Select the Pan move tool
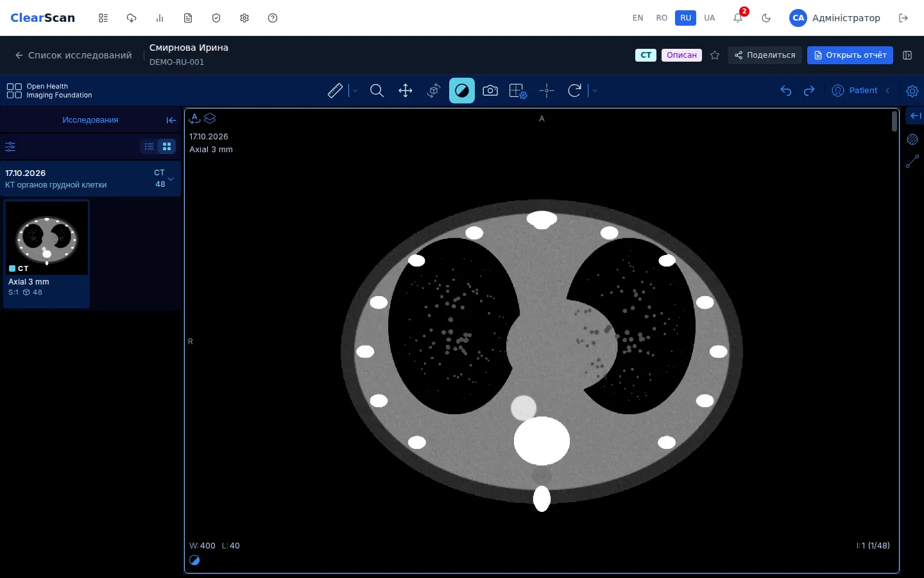Screen dimensions: 924x578 point(406,91)
